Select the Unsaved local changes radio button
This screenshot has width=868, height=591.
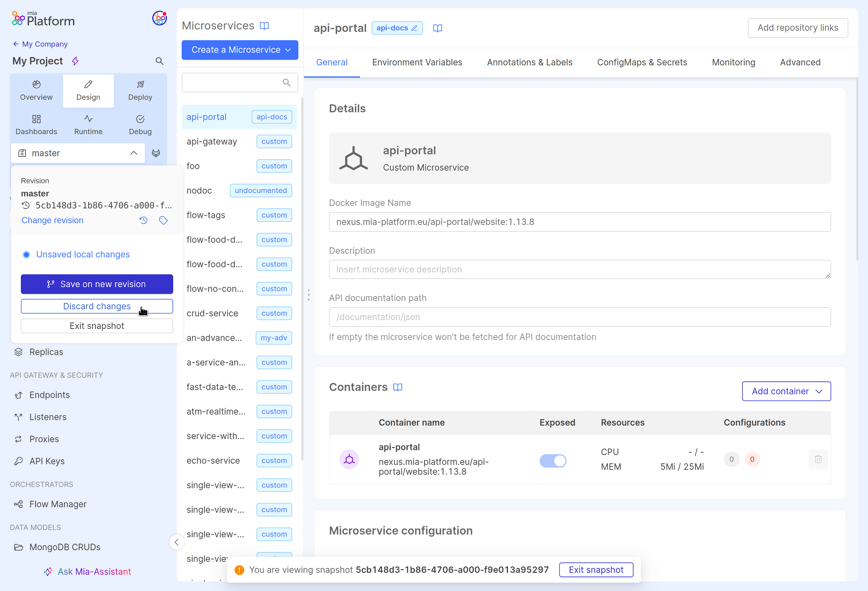[26, 254]
